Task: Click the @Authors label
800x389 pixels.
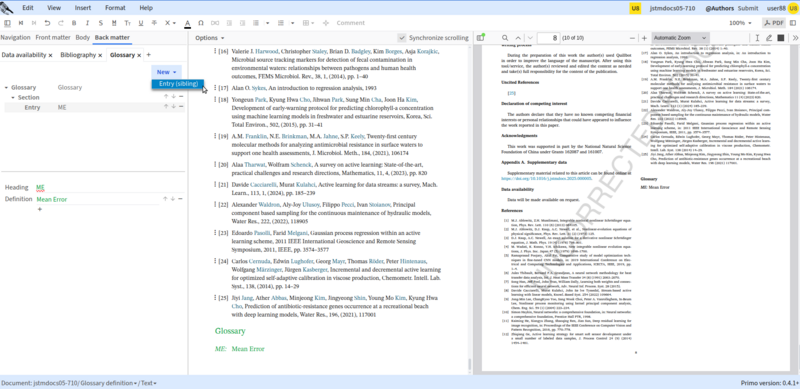Action: [720, 8]
